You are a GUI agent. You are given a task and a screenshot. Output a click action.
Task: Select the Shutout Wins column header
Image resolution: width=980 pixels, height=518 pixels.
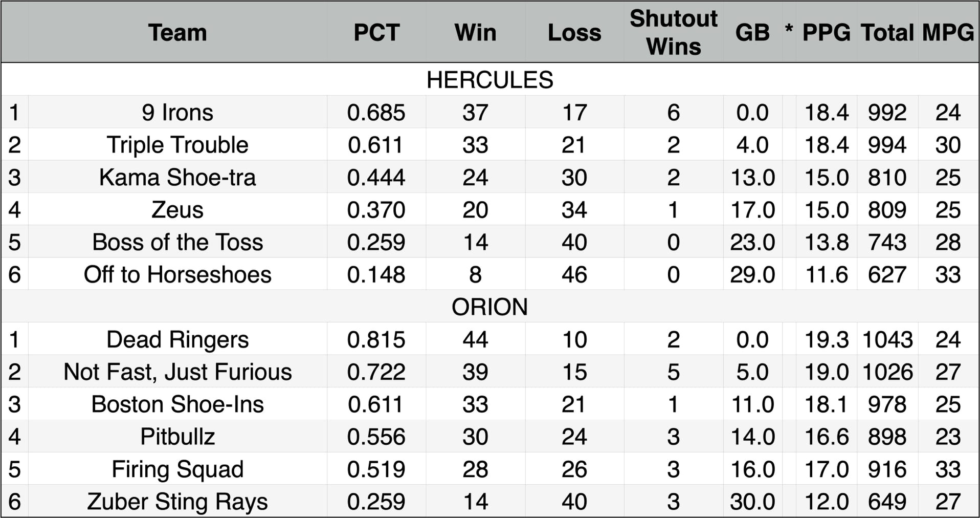point(673,33)
